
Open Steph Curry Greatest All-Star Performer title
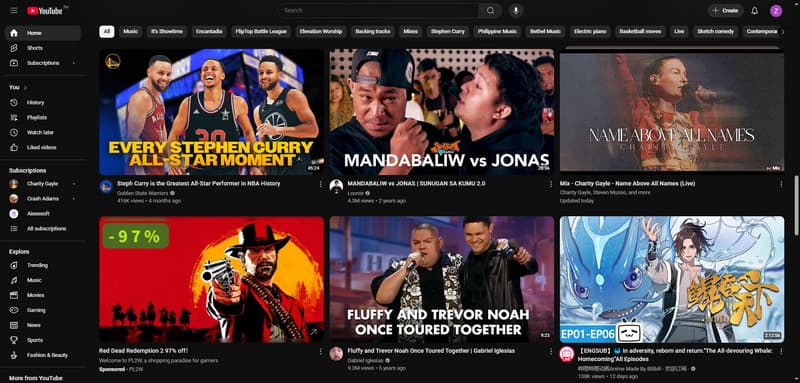click(x=198, y=184)
